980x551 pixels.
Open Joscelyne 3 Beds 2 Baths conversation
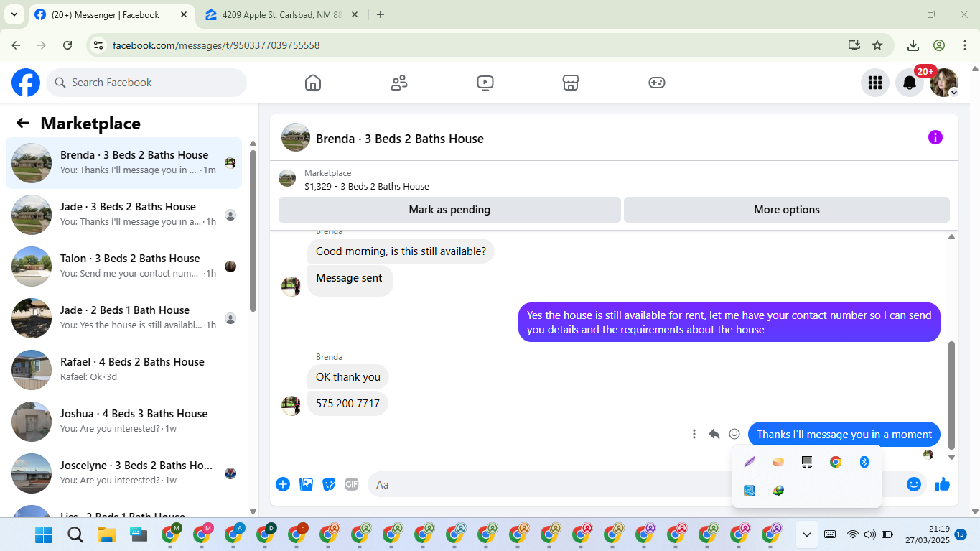click(x=124, y=473)
